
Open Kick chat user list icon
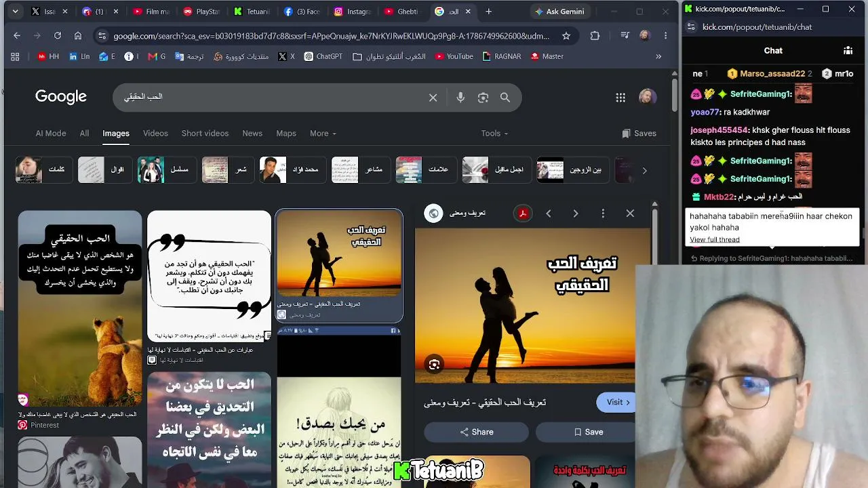click(x=848, y=50)
